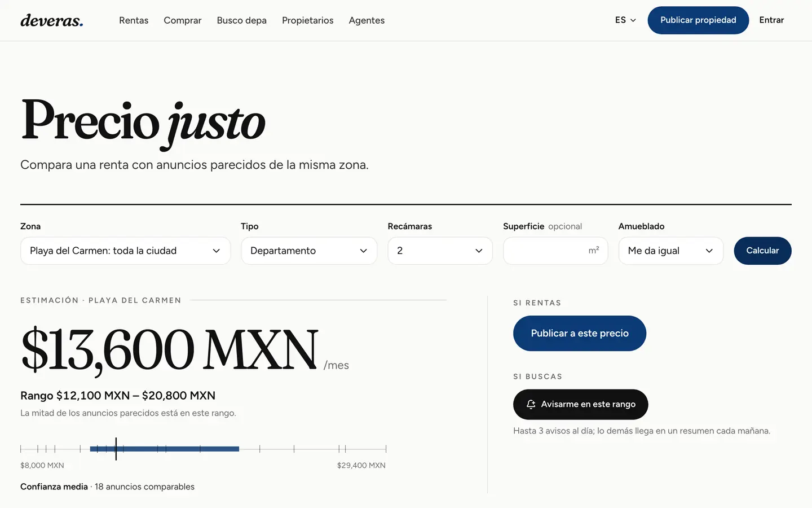Screen dimensions: 812x508
Task: Click the $8,000 MXN minimum label
Action: tap(42, 465)
